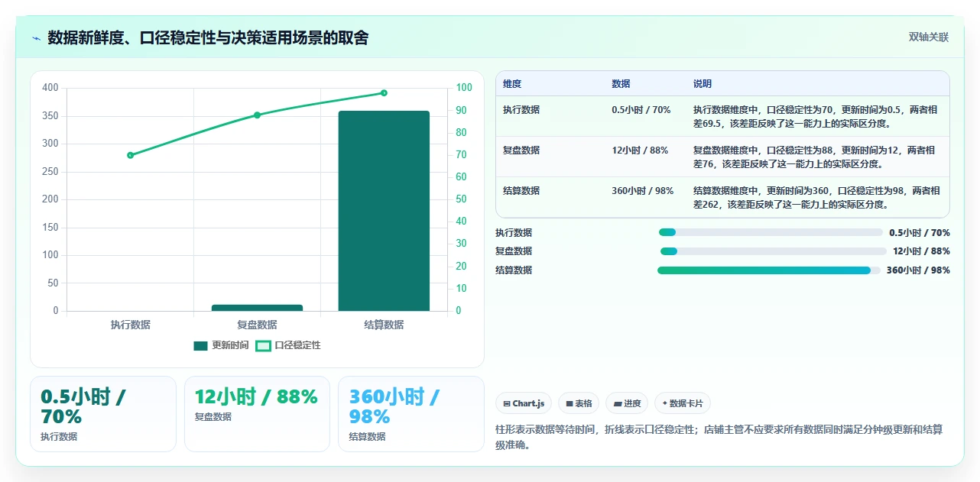The image size is (980, 482).
Task: Click the icon in the 表格 chip
Action: tap(570, 403)
